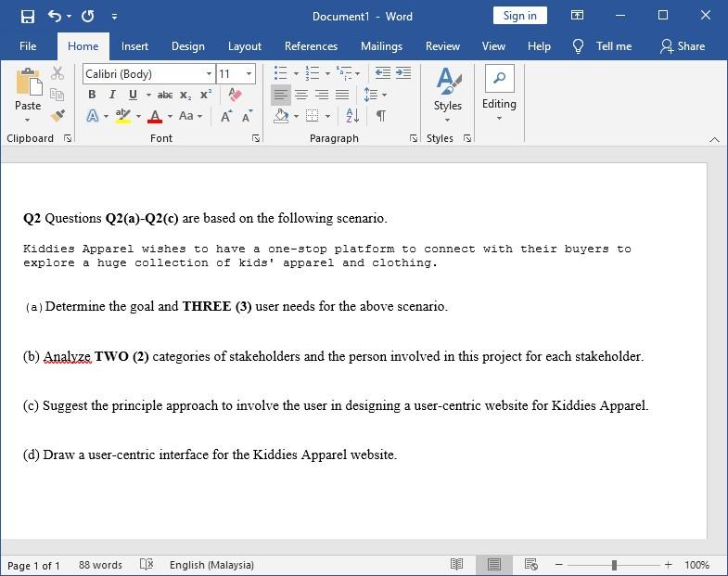Apply borders to the paragraph
Image resolution: width=728 pixels, height=576 pixels.
(312, 116)
